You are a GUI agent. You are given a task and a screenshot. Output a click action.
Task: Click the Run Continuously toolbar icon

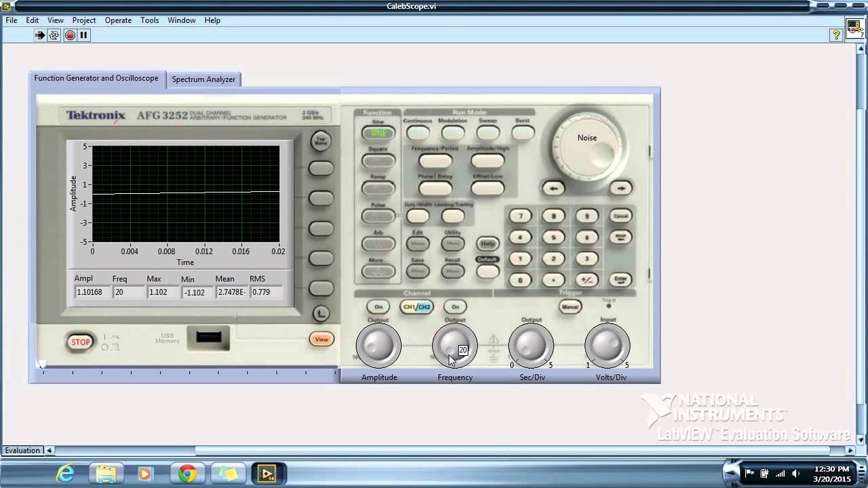click(x=54, y=35)
